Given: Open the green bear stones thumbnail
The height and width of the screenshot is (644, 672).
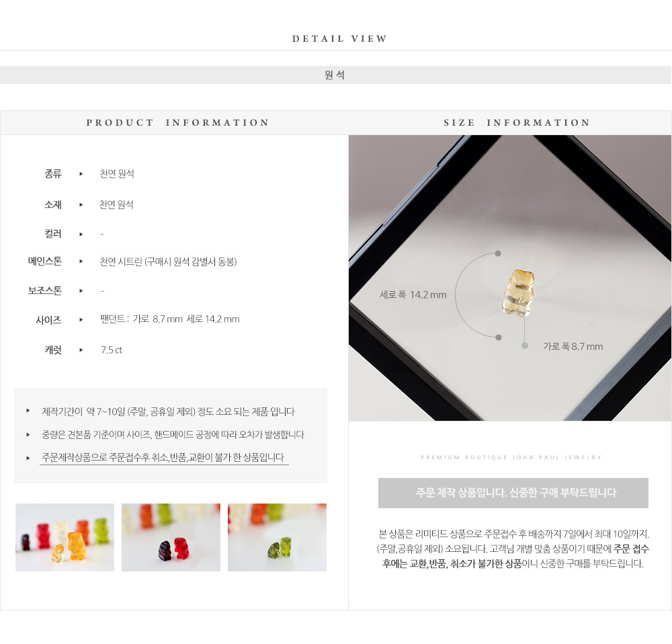Looking at the screenshot, I should 278,537.
